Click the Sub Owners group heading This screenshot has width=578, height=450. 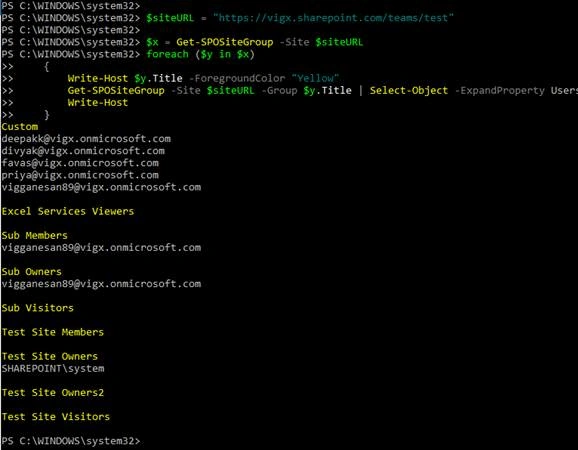click(x=31, y=272)
